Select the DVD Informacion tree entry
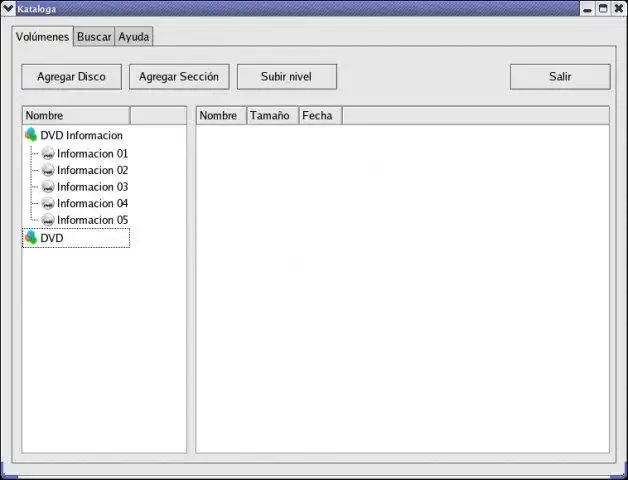 coord(81,135)
